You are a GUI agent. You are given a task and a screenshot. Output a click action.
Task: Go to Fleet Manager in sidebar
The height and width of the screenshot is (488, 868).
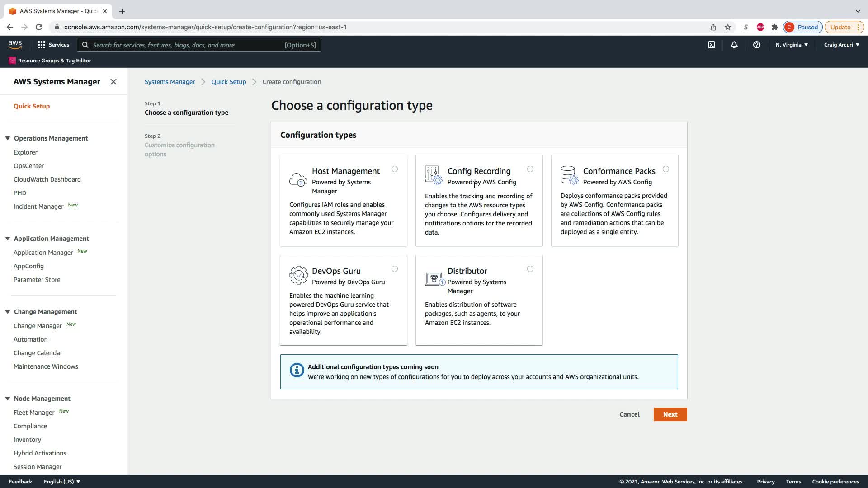[x=34, y=413]
